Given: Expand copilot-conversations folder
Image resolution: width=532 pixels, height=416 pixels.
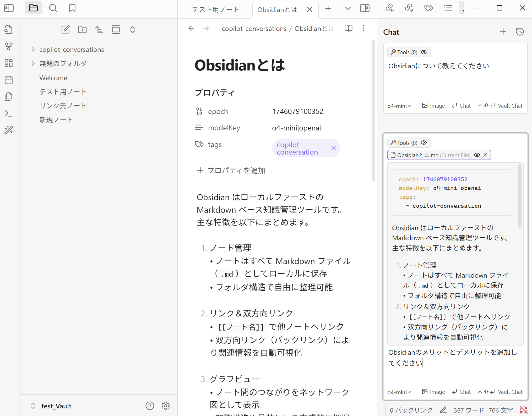Looking at the screenshot, I should (33, 50).
